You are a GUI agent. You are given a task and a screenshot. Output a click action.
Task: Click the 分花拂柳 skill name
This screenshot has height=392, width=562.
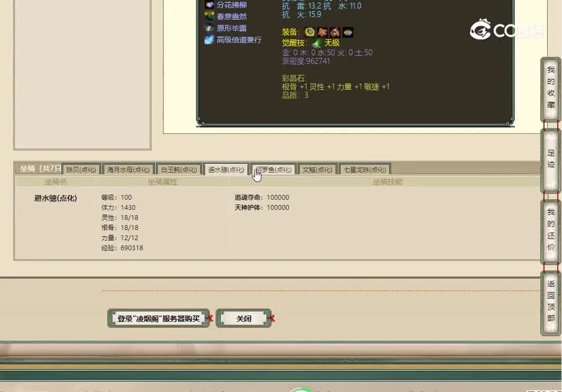[x=231, y=5]
